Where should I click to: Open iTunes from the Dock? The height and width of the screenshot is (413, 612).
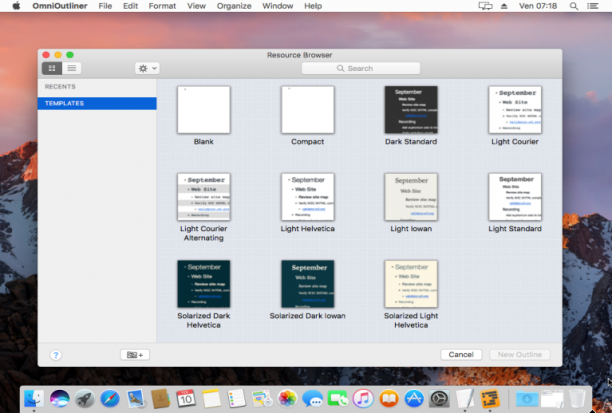click(363, 399)
